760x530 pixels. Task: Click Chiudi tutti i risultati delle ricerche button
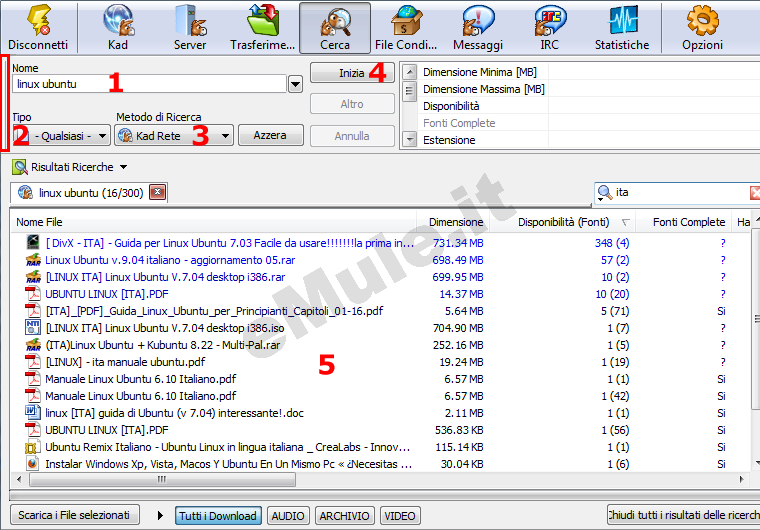[x=683, y=514]
